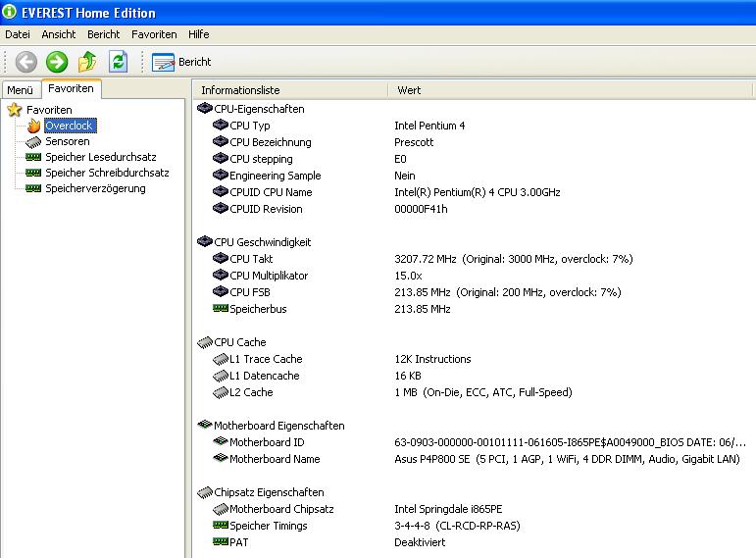Click the memory icon beside Speicherbus
Screen dimensions: 756x558
pyautogui.click(x=221, y=308)
